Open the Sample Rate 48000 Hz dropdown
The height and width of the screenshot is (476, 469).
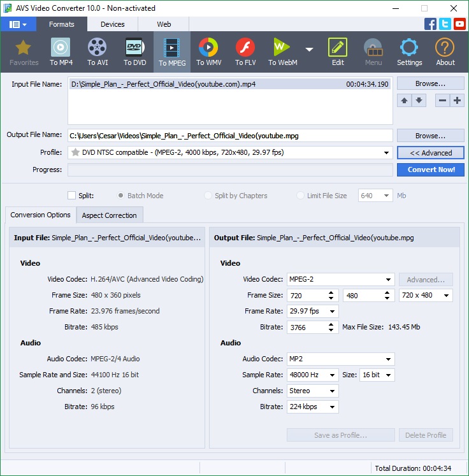coord(332,375)
